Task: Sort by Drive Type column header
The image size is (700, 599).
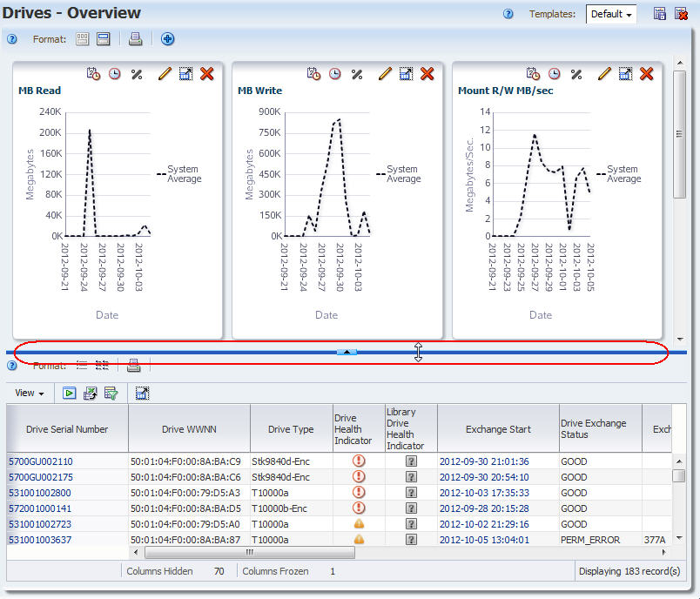Action: tap(291, 429)
